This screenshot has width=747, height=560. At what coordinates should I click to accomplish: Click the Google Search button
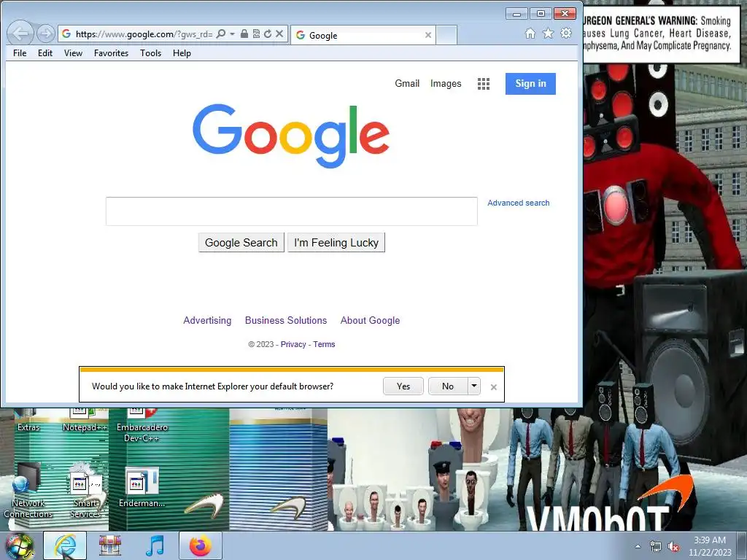pyautogui.click(x=241, y=242)
